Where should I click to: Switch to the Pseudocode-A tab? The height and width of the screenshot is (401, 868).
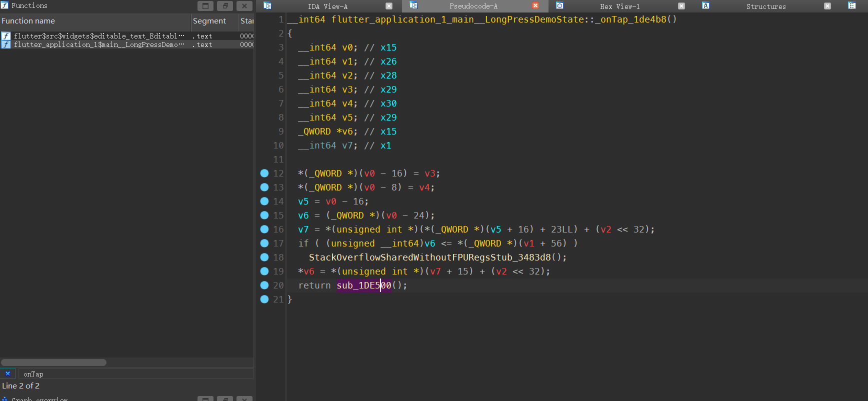473,6
